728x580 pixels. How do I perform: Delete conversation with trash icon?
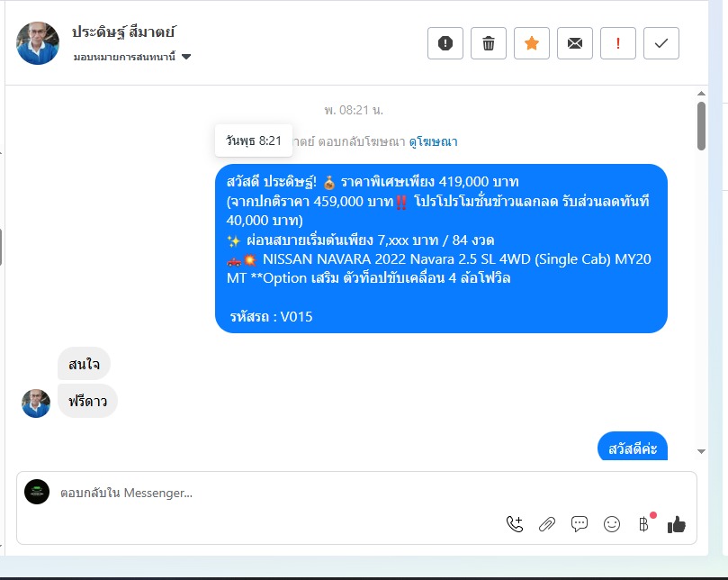(488, 43)
